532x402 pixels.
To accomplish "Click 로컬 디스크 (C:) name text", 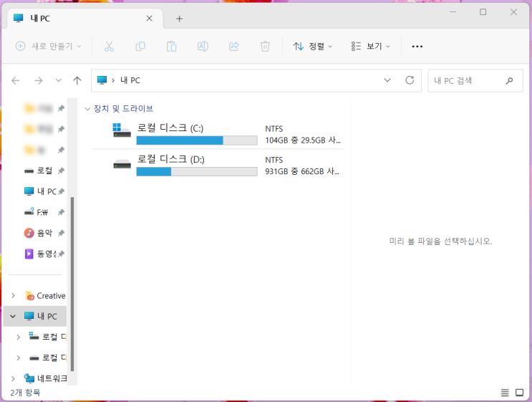I will 170,128.
